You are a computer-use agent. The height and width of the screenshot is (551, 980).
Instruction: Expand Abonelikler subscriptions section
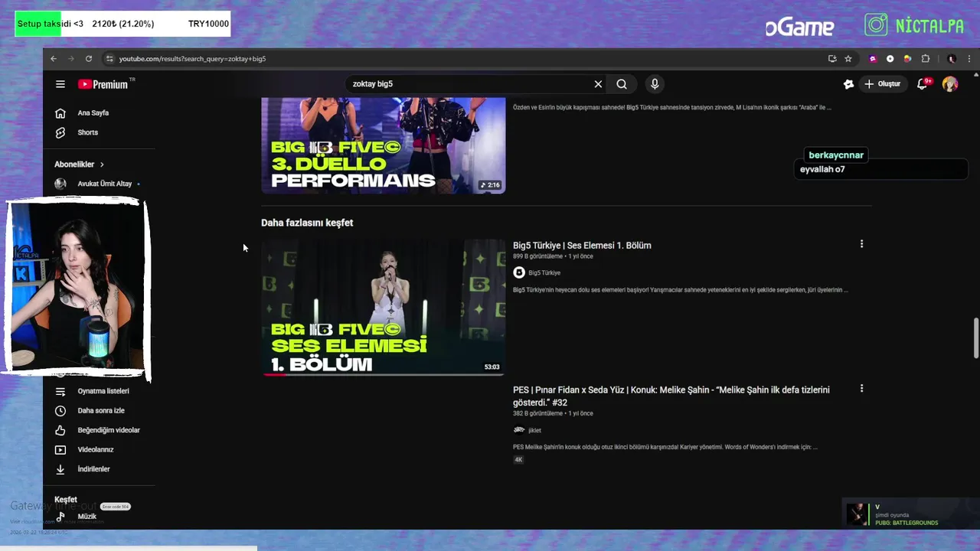[x=79, y=165]
